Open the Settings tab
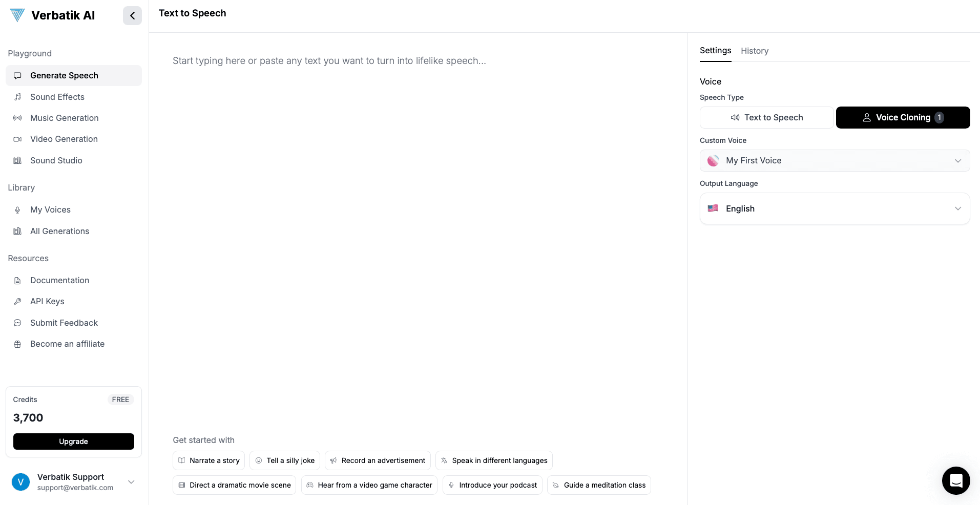Viewport: 980px width, 505px height. pos(715,51)
